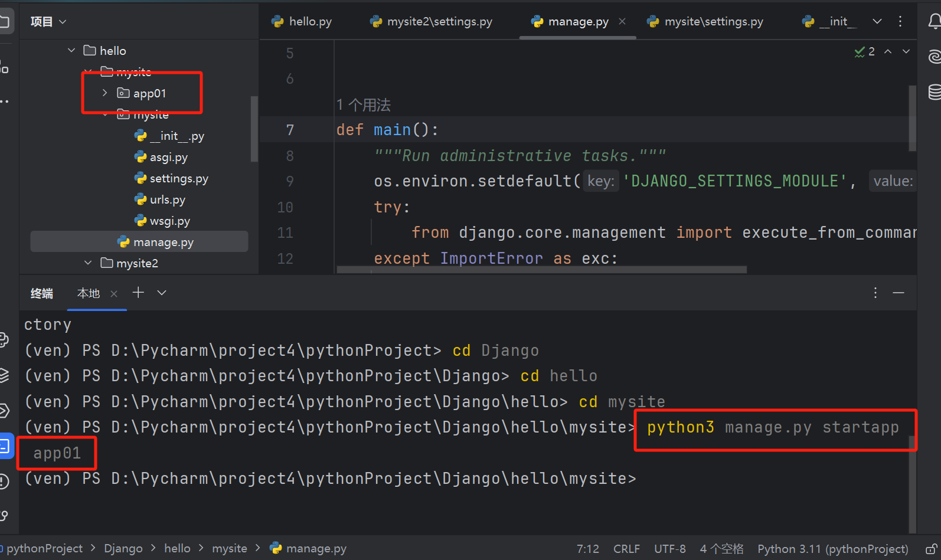Screen dimensions: 941x560
Task: Open the Structure tool window icon
Action: pyautogui.click(x=5, y=67)
